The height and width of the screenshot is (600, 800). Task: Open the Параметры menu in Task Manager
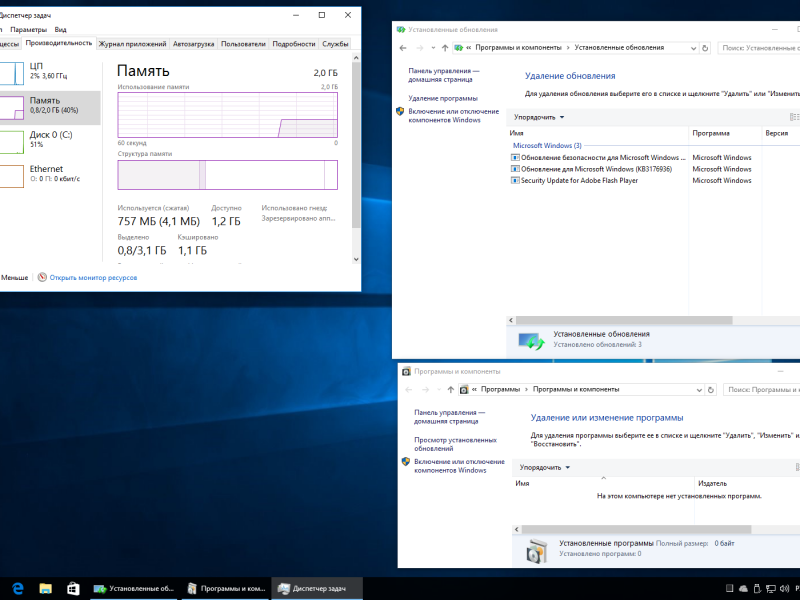(28, 30)
